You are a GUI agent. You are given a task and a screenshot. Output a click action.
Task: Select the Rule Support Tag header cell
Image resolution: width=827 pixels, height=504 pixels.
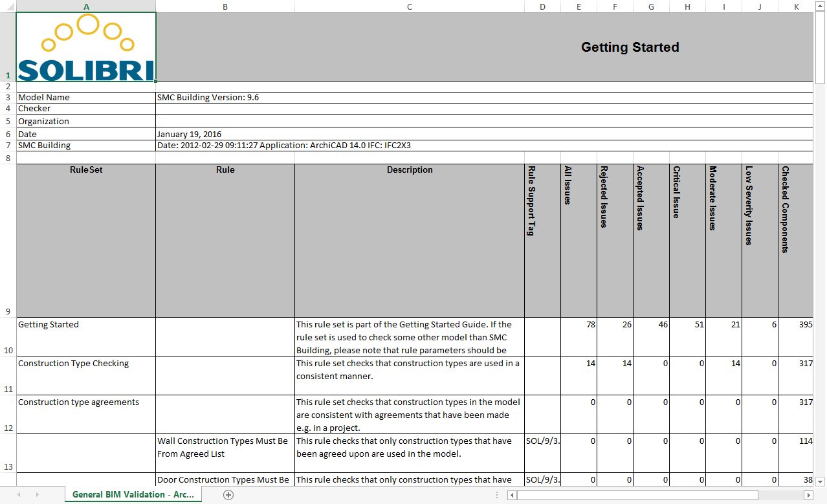pyautogui.click(x=542, y=240)
